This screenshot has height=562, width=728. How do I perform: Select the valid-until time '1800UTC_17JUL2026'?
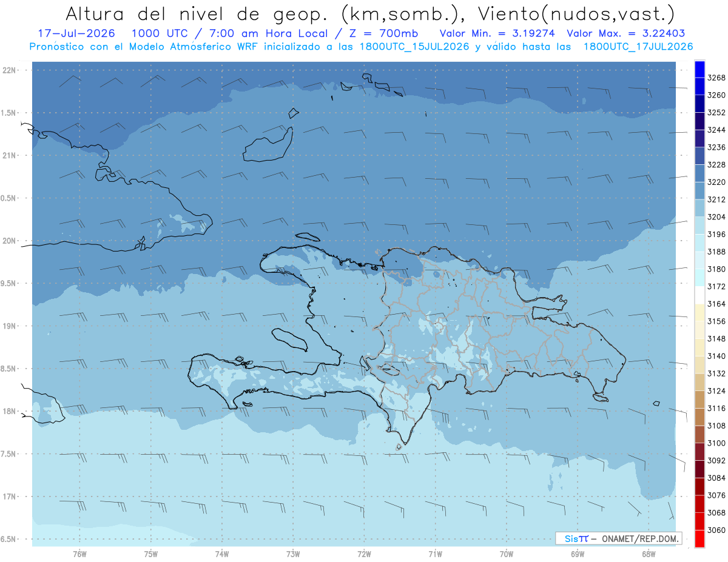(x=638, y=47)
